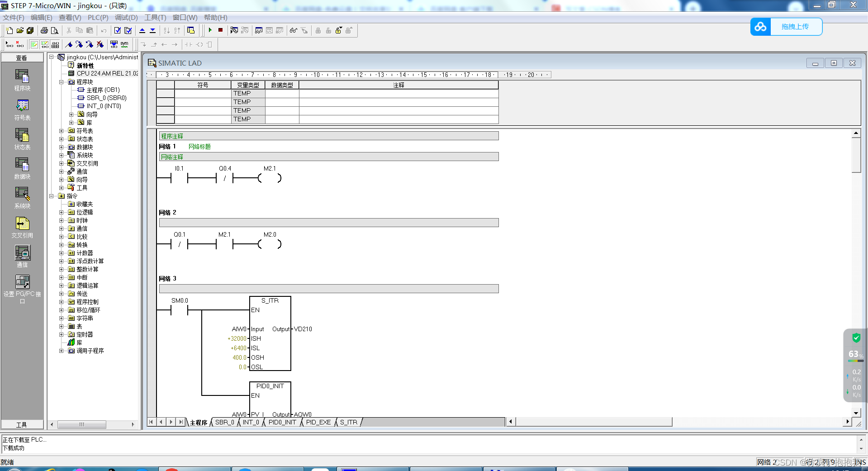Click the sym symbol table icon
The image size is (868, 471).
tap(124, 44)
